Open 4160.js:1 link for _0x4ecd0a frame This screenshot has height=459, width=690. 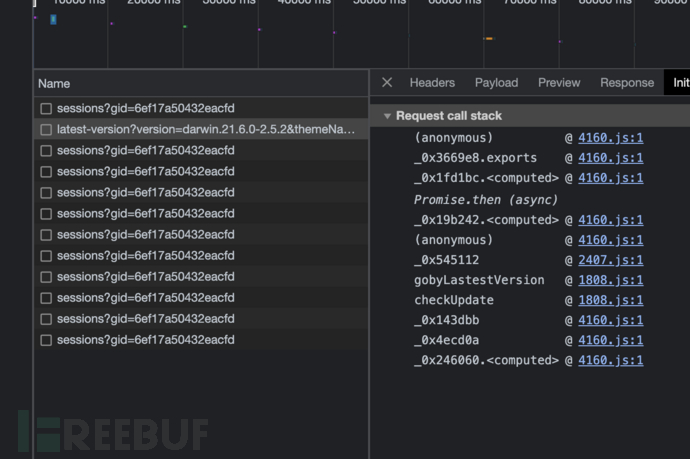(610, 340)
